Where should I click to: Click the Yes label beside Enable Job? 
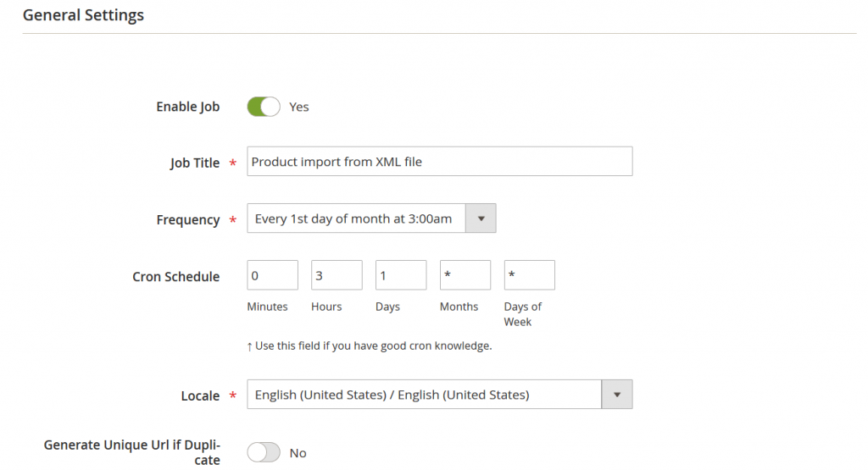[x=299, y=108]
